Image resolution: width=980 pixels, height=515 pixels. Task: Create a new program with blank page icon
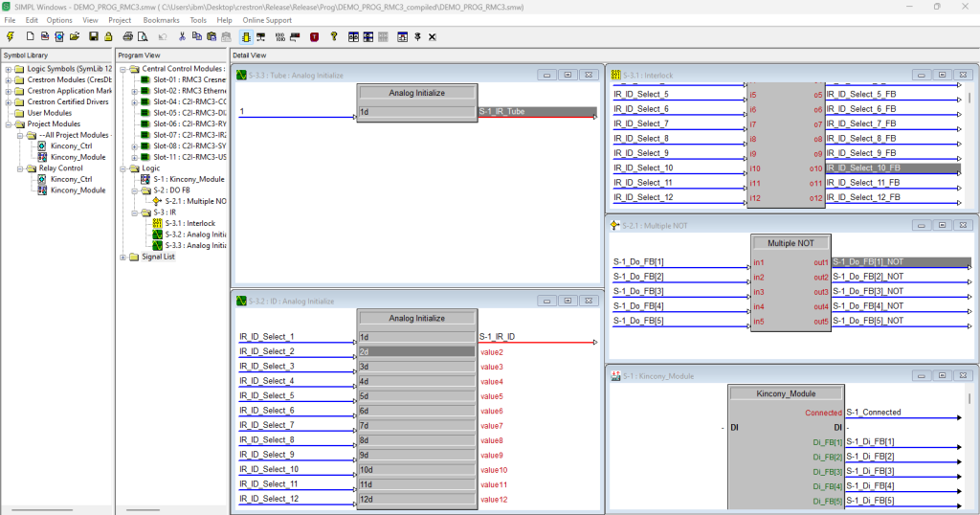click(30, 37)
